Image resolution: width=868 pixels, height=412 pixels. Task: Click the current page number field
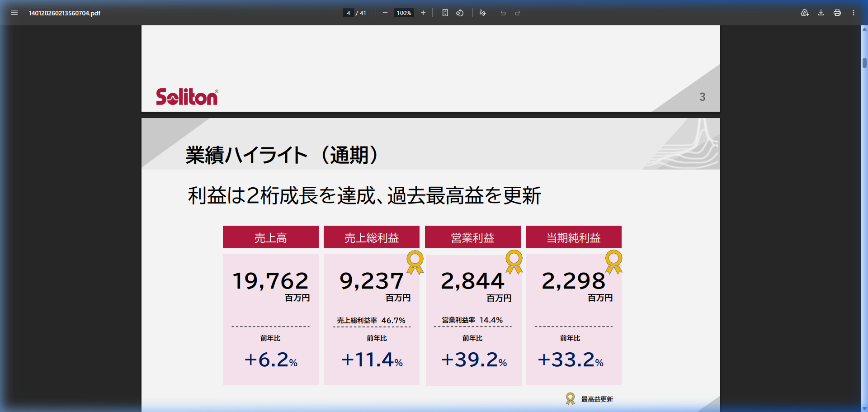tap(348, 13)
